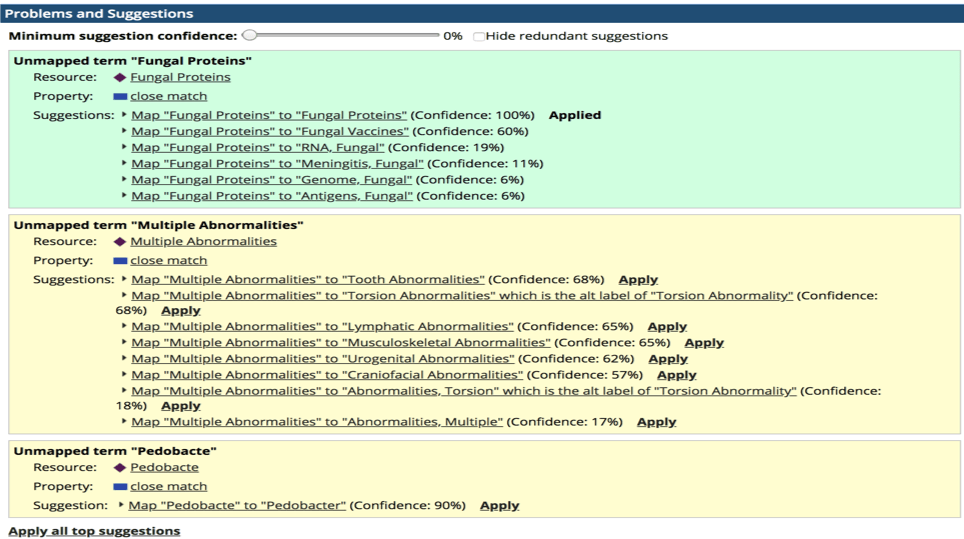The width and height of the screenshot is (964, 539).
Task: Open Map Fungal Proteins to Fungal Vaccines link
Action: click(x=270, y=132)
